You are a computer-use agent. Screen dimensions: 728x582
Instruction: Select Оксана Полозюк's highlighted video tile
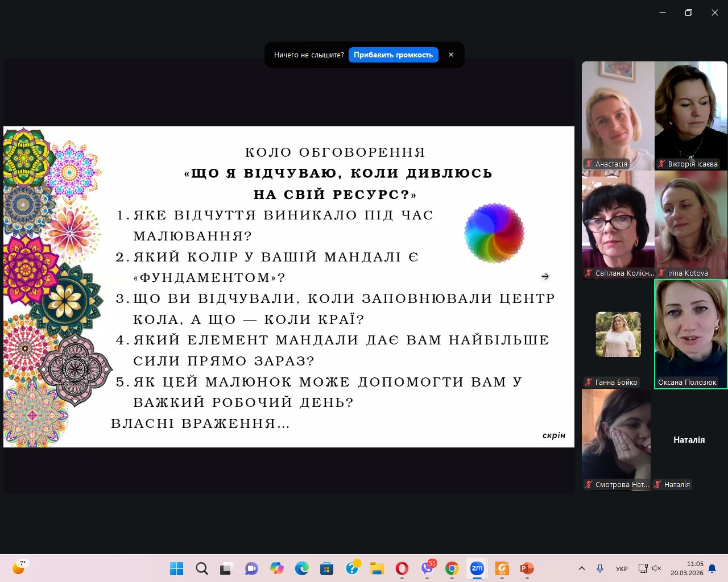pos(690,334)
